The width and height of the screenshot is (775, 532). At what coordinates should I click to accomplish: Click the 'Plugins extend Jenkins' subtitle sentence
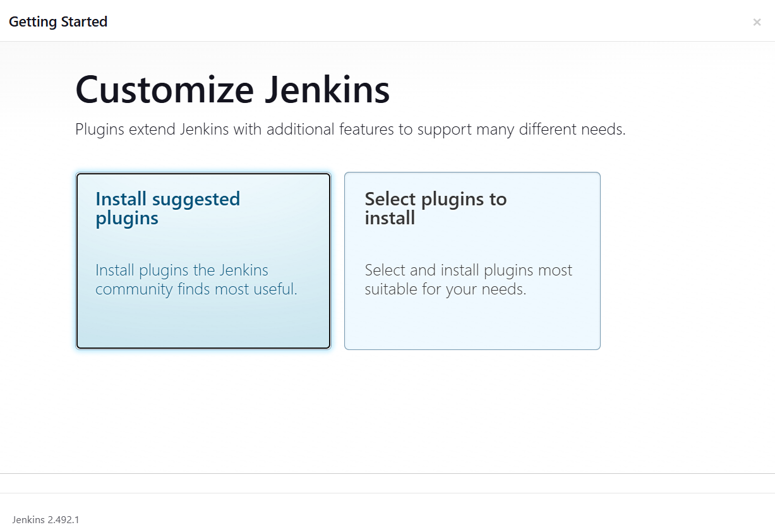[350, 130]
